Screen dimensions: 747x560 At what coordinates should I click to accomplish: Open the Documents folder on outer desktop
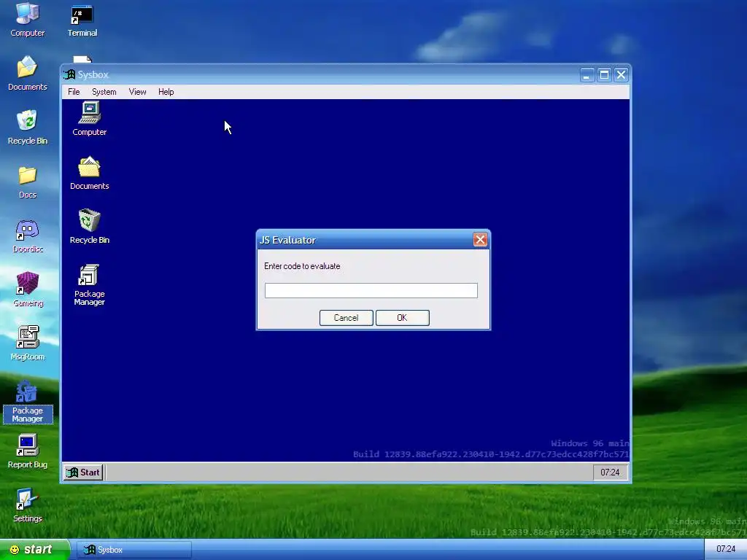point(27,74)
